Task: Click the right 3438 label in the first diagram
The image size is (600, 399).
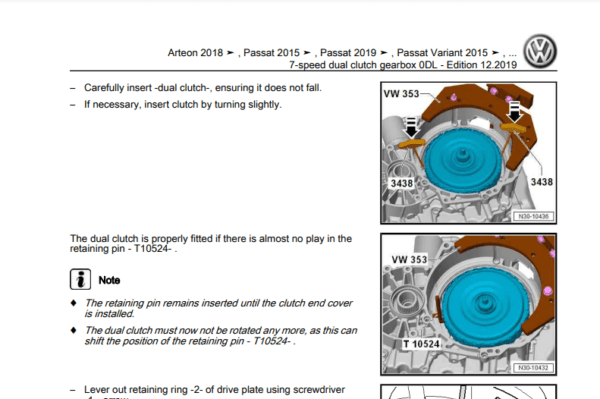Action: (541, 182)
